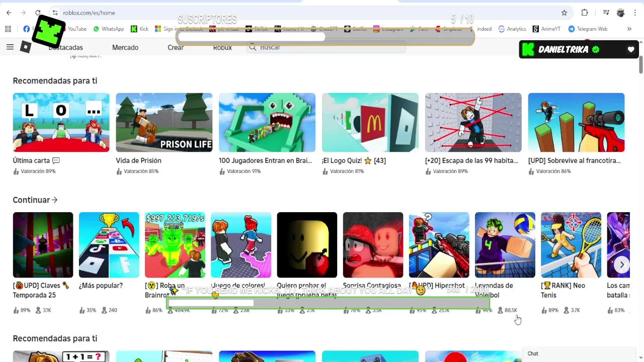The height and width of the screenshot is (362, 644).
Task: Open Sonrisa Contagiosa game thumbnail
Action: coord(373,245)
